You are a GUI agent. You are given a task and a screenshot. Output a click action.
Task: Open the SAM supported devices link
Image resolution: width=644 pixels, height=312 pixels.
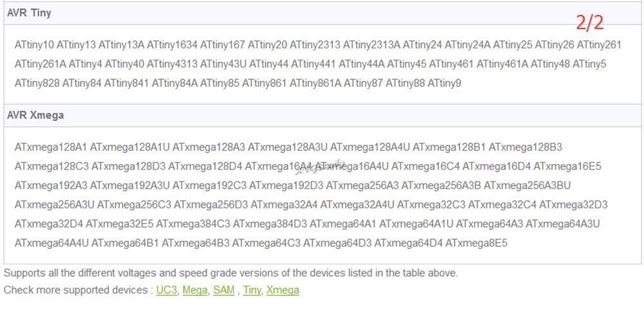pyautogui.click(x=224, y=290)
